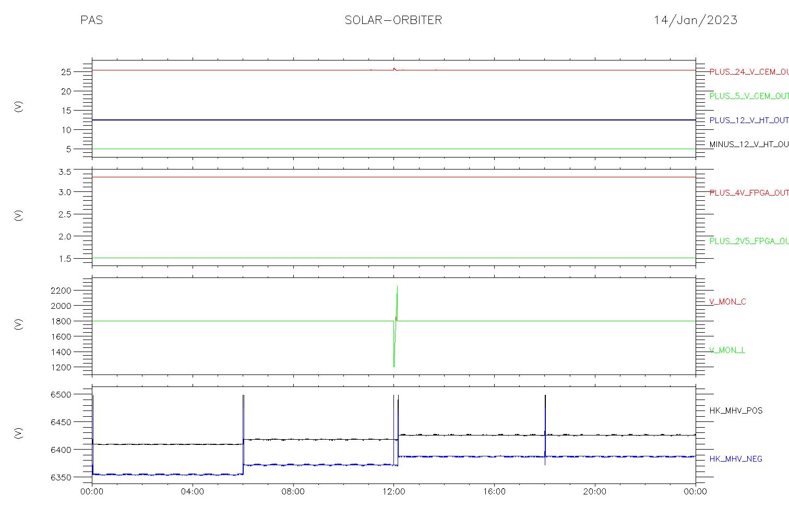Click the PAS instrument title
This screenshot has width=789, height=532.
(x=91, y=20)
